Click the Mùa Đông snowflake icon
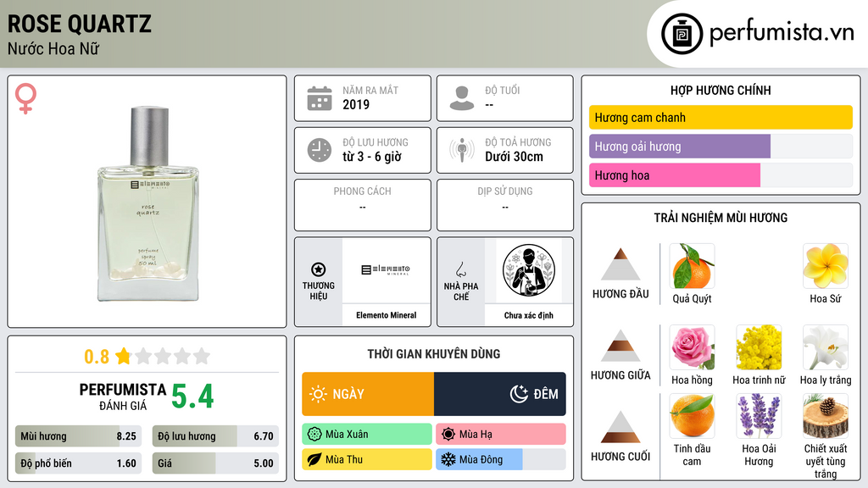868x488 pixels. tap(448, 459)
